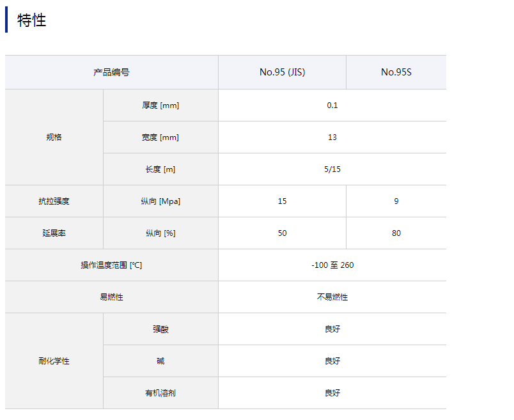Click the 延展率 row header
Image resolution: width=514 pixels, height=420 pixels.
[x=54, y=233]
